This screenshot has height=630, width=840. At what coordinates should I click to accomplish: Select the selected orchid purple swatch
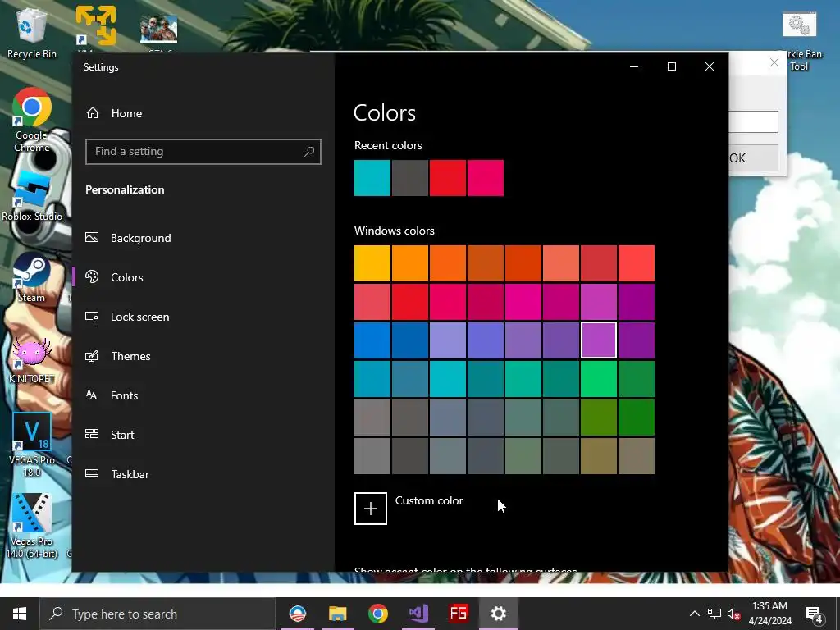[x=598, y=340]
